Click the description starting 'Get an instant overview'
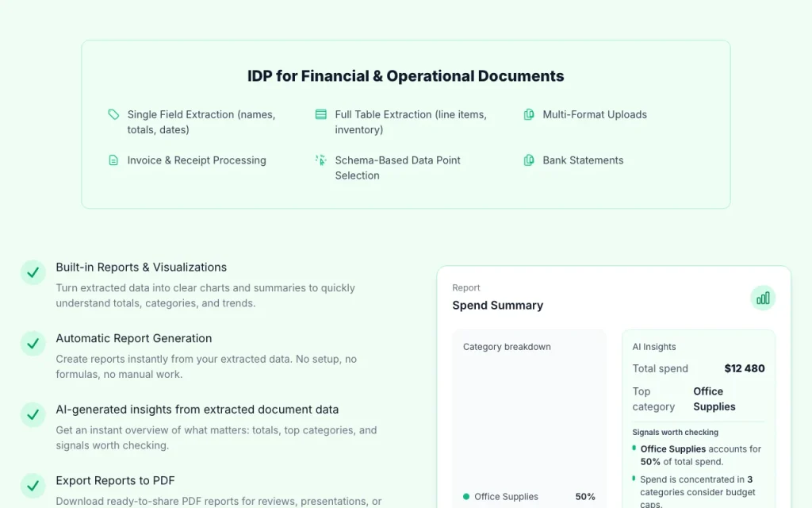This screenshot has height=508, width=812. pyautogui.click(x=216, y=437)
